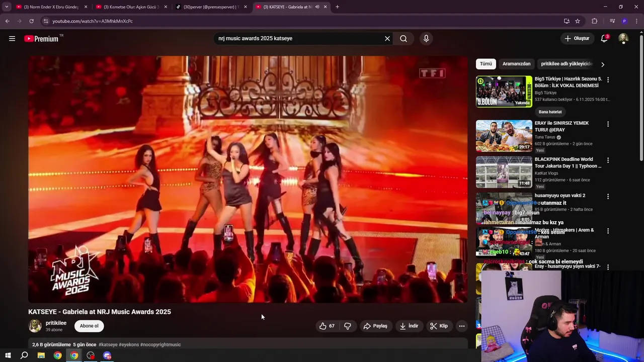Open the Windows Start menu
The height and width of the screenshot is (362, 644).
click(8, 355)
